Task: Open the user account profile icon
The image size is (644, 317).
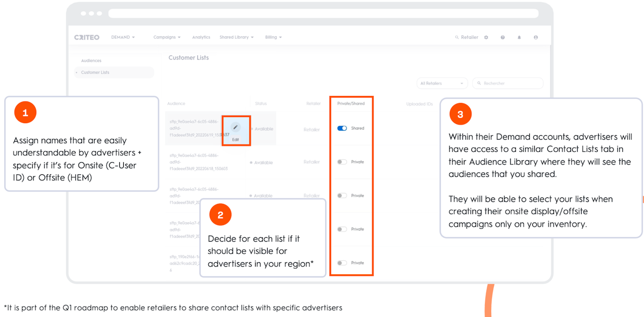Action: [536, 37]
